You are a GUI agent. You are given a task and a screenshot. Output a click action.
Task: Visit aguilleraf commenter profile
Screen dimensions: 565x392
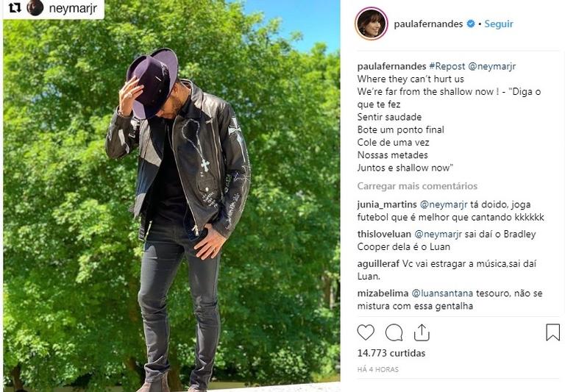pyautogui.click(x=378, y=264)
